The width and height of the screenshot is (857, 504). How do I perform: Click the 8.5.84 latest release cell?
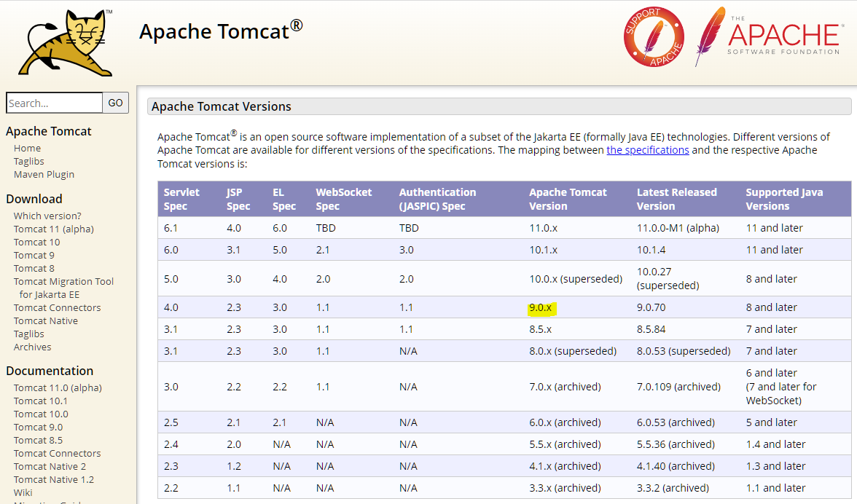[651, 329]
